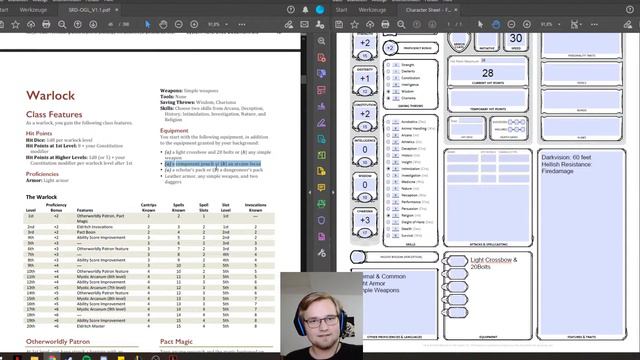Open Werkzeuge tab in left window

[33, 9]
